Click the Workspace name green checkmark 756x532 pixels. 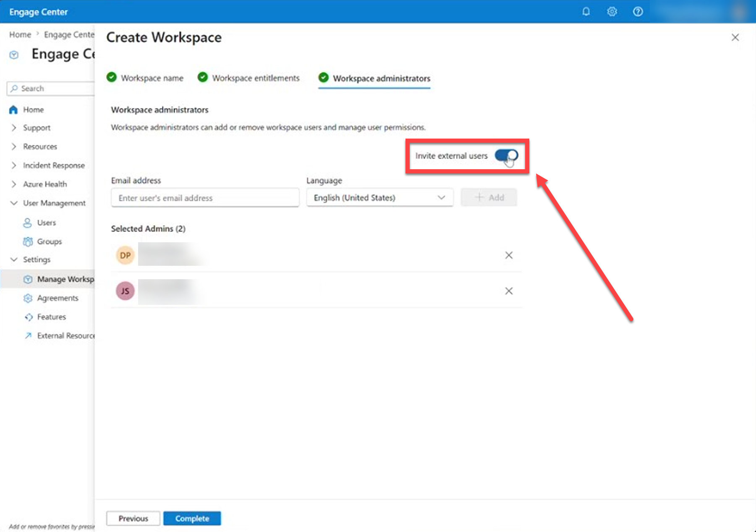(112, 77)
